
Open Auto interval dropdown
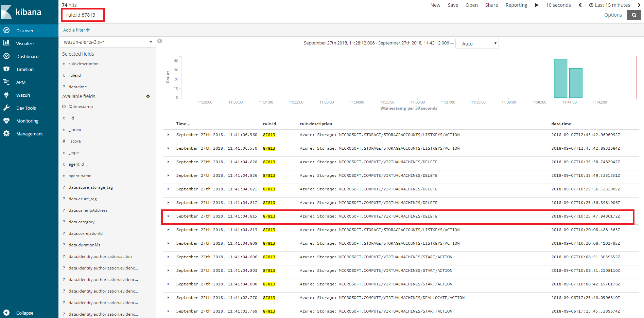pos(477,43)
